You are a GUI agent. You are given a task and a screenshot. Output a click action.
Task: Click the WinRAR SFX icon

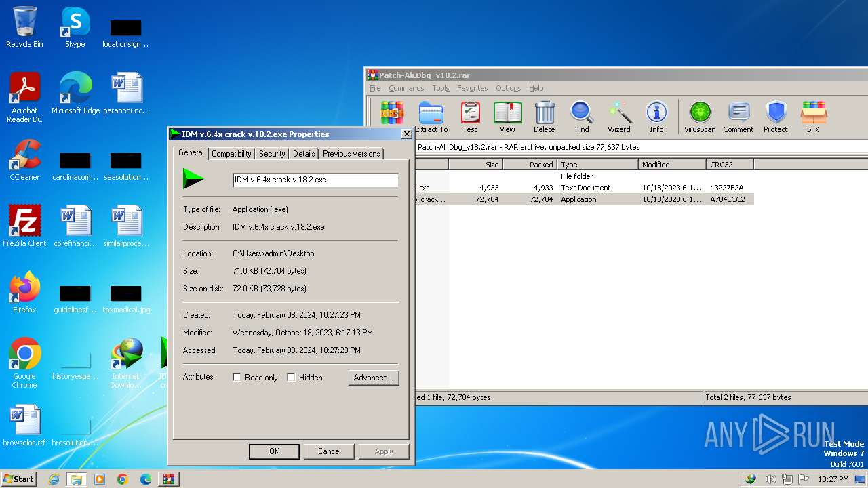[x=813, y=117]
